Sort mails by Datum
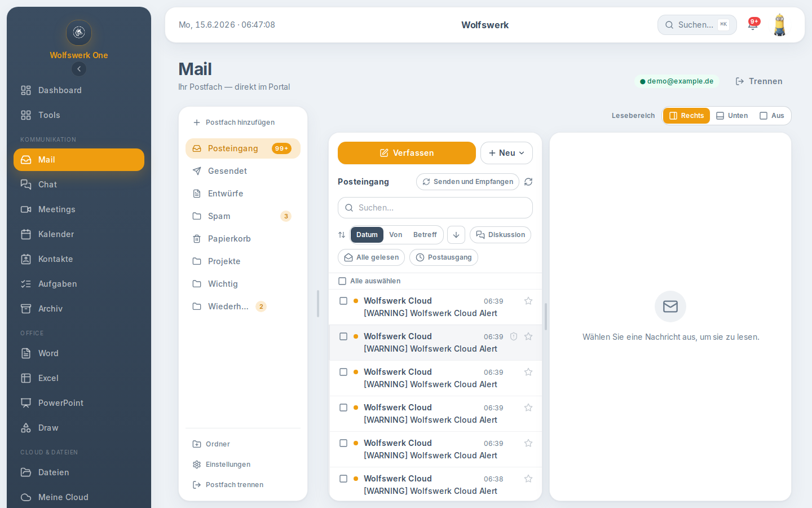 click(367, 235)
